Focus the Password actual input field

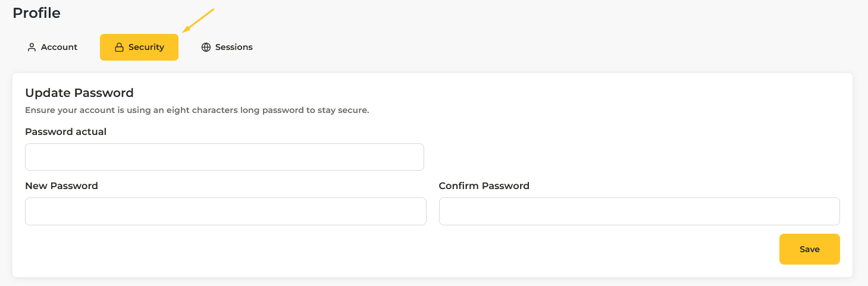[224, 157]
